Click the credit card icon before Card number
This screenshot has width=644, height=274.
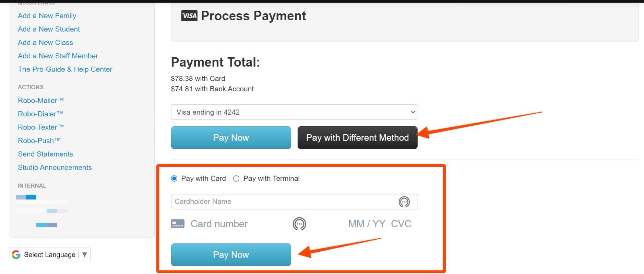pos(178,224)
